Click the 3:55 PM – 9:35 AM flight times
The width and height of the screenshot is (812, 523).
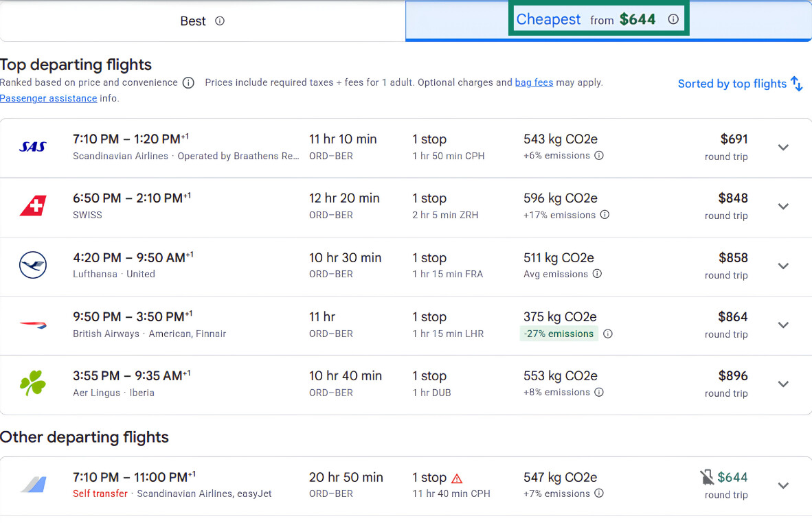tap(131, 375)
